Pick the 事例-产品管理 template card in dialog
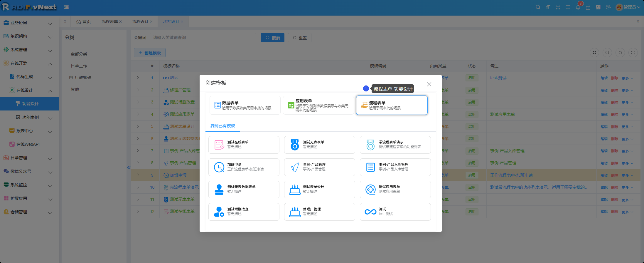The image size is (644, 263). click(x=319, y=167)
